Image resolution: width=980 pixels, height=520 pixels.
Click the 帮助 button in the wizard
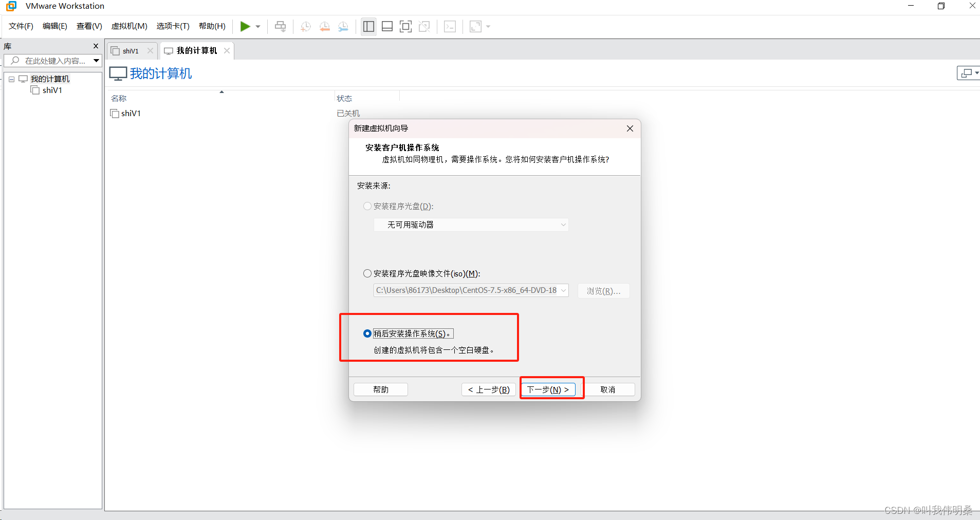coord(381,389)
